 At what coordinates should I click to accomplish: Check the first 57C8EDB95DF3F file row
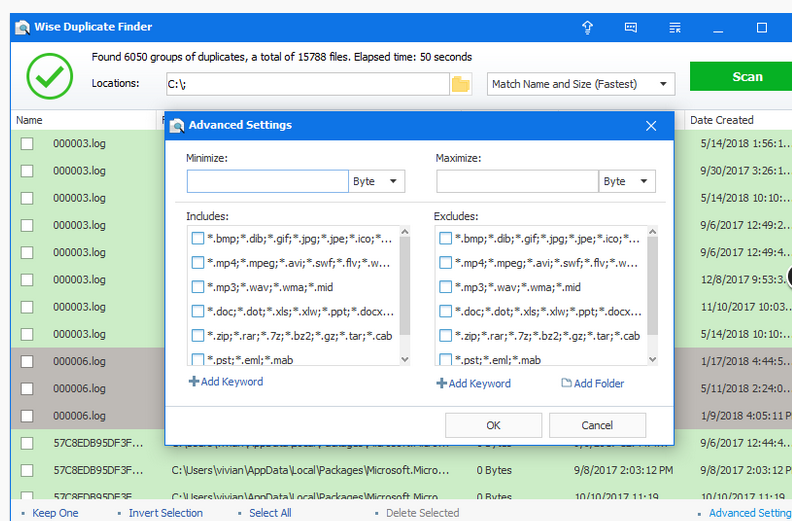27,443
